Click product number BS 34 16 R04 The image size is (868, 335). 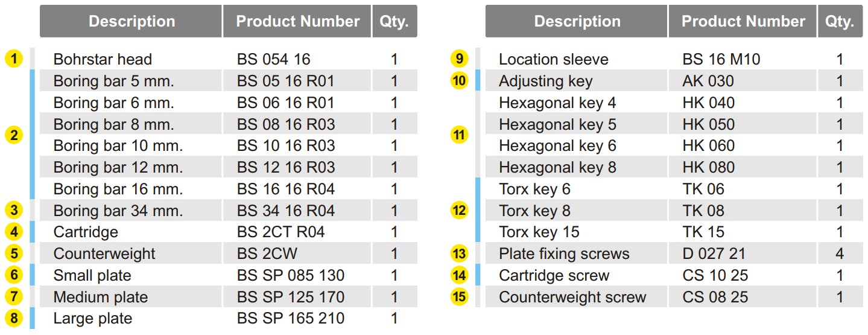[286, 211]
